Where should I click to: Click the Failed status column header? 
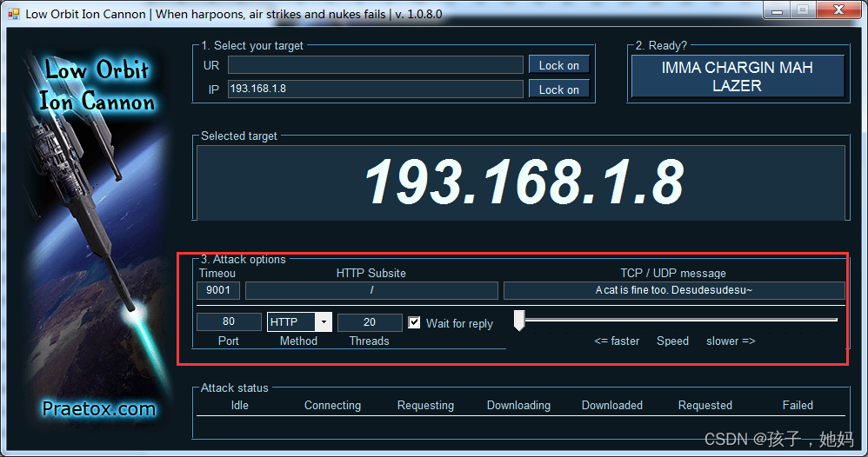pyautogui.click(x=798, y=405)
